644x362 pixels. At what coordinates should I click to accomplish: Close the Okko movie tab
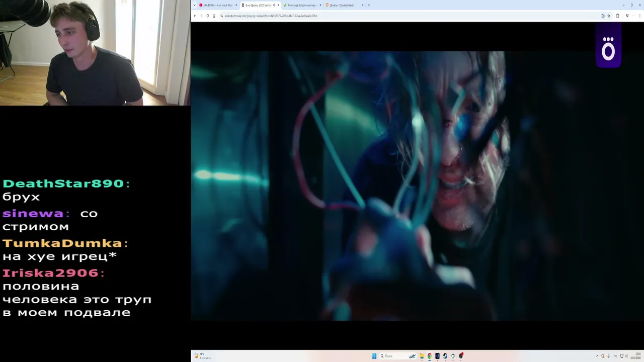pyautogui.click(x=278, y=5)
